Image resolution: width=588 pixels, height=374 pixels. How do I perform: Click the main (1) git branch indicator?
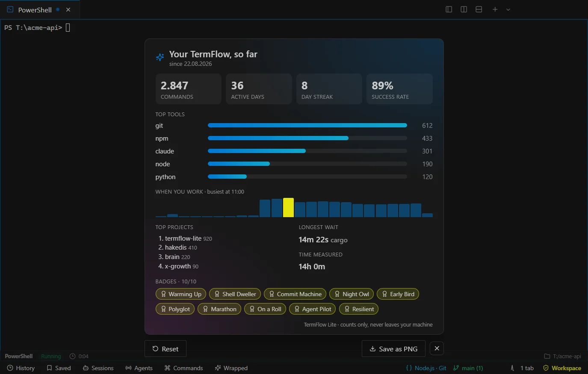pyautogui.click(x=468, y=368)
